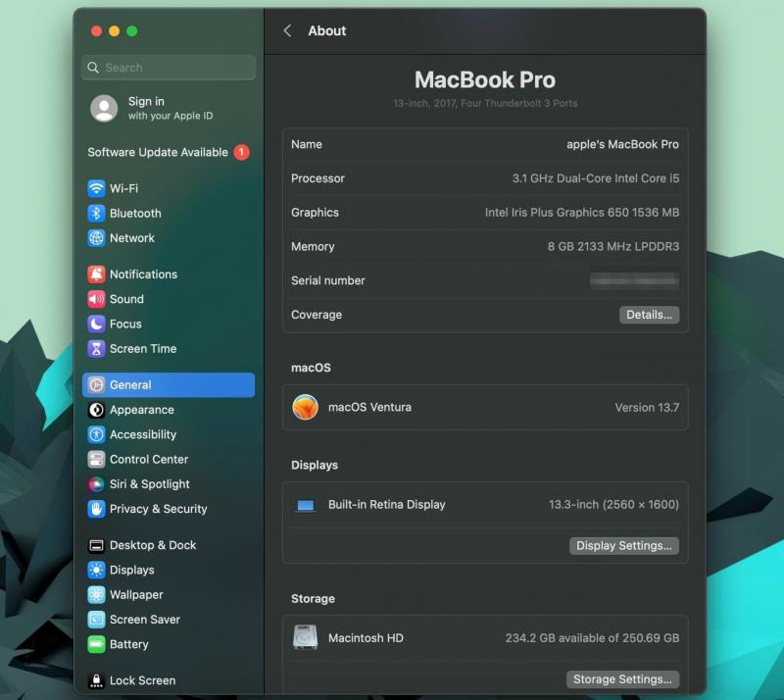
Task: Click the Bluetooth icon in sidebar
Action: tap(96, 213)
